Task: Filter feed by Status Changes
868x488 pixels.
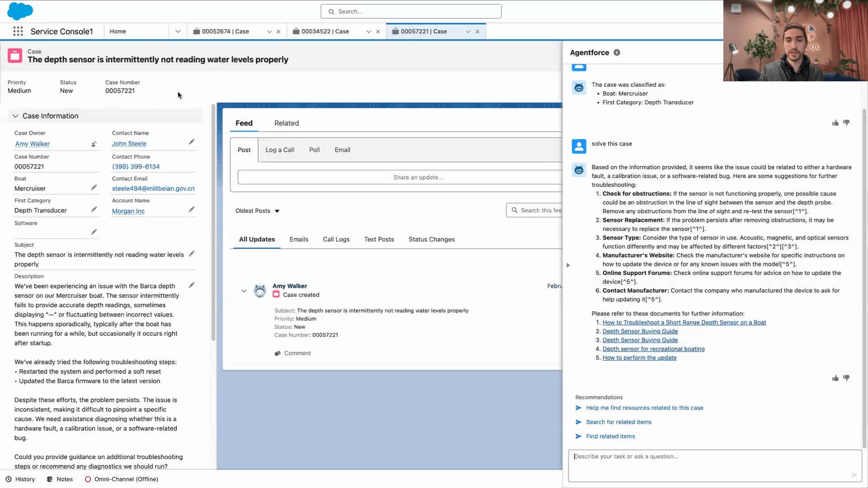Action: pyautogui.click(x=432, y=239)
